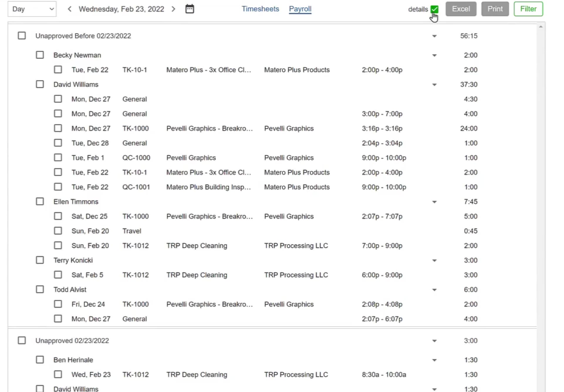
Task: Check the Ben Herinale checkbox
Action: [40, 360]
